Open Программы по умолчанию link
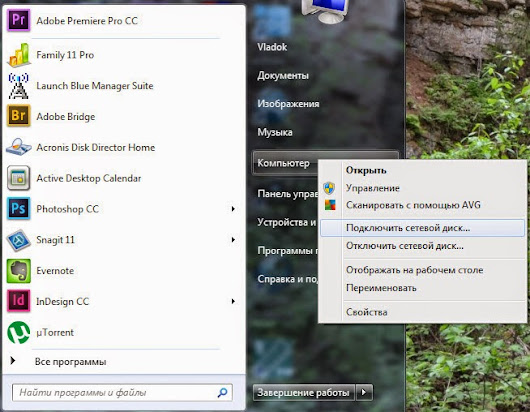This screenshot has height=412, width=530. tap(288, 250)
